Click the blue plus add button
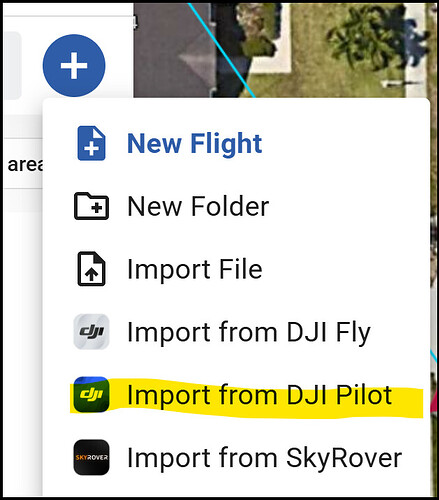The width and height of the screenshot is (439, 500). click(x=74, y=65)
